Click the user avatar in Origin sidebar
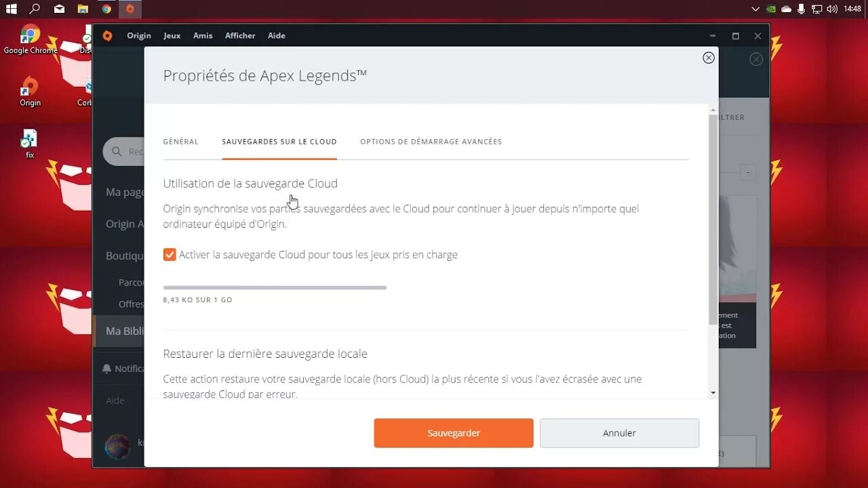Image resolution: width=868 pixels, height=488 pixels. coord(117,446)
